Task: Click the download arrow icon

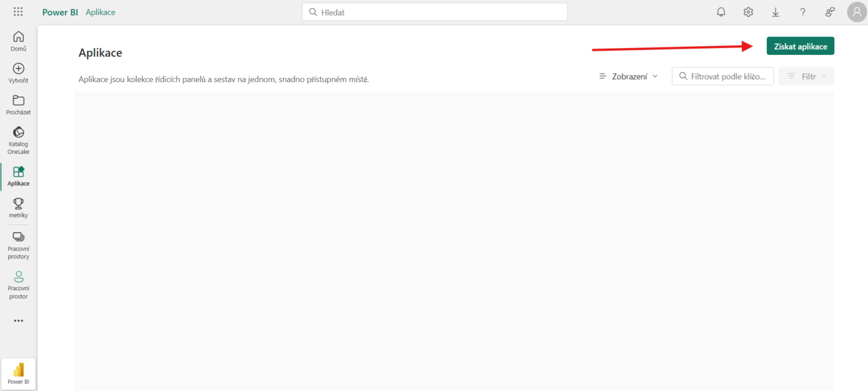Action: [775, 12]
